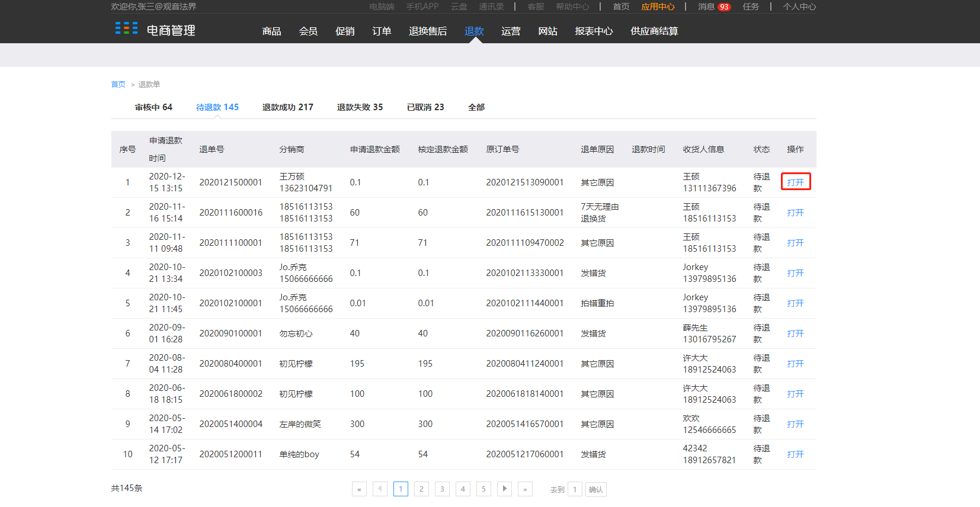Open 客服 in top bar

click(536, 7)
